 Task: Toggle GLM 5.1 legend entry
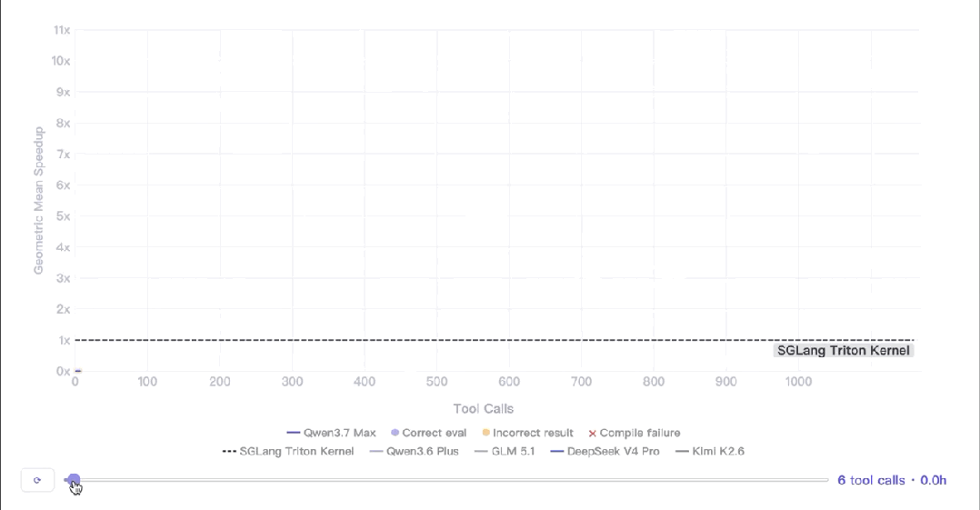pyautogui.click(x=505, y=451)
